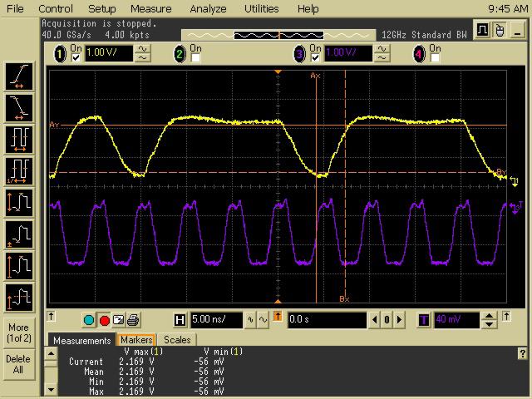This screenshot has height=399, width=532.
Task: Reset horizontal position with the 0 button
Action: 387,320
